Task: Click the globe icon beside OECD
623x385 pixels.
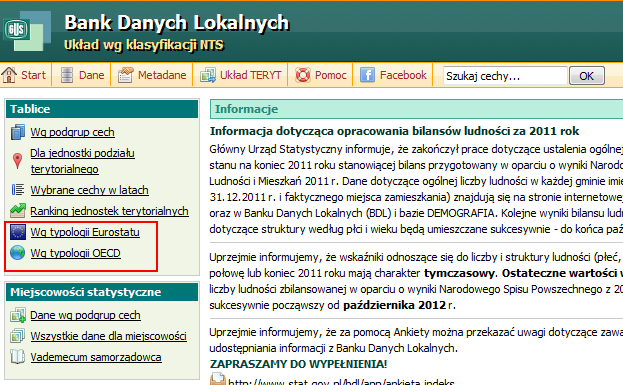Action: (x=18, y=253)
